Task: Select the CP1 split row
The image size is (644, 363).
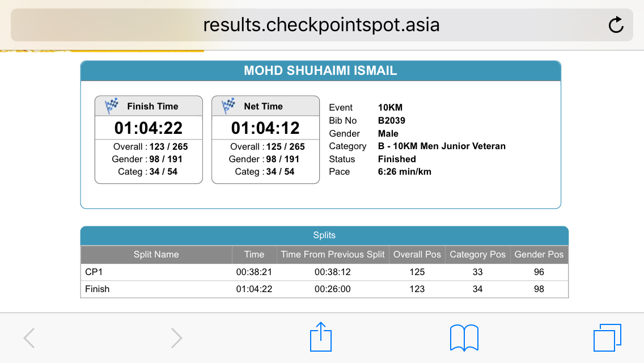Action: tap(324, 272)
